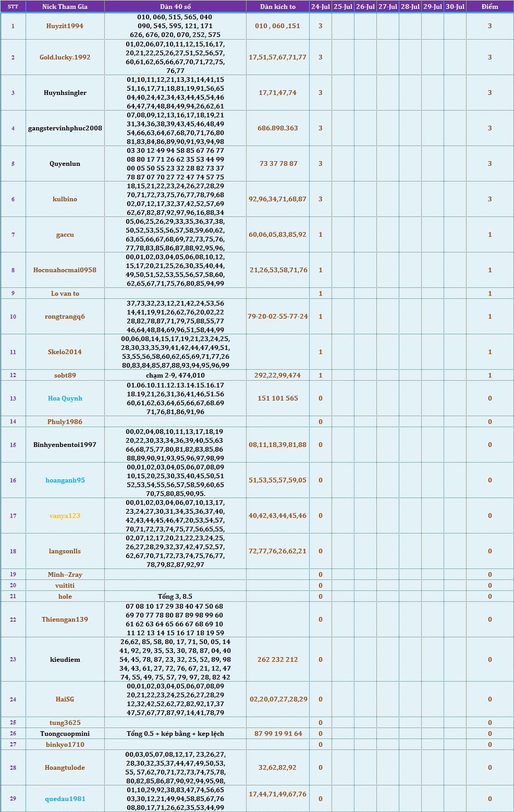This screenshot has width=514, height=812.
Task: Select gangstervinhphuc2008 in the name column
Action: (65, 128)
